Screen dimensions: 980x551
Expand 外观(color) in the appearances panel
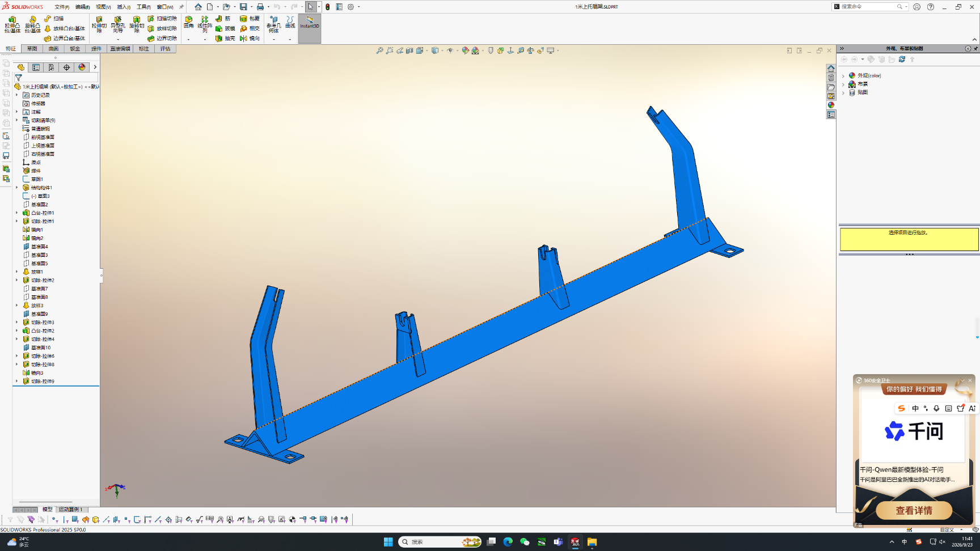click(x=843, y=75)
